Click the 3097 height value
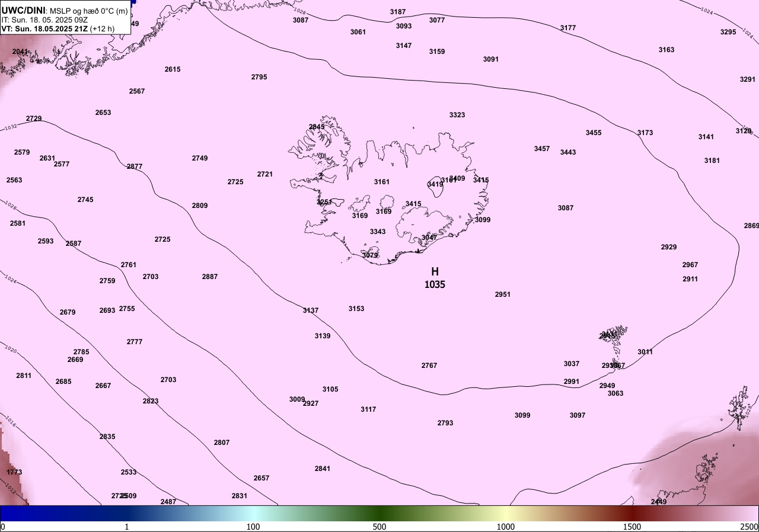Screen dimensions: 759x532 coord(578,415)
